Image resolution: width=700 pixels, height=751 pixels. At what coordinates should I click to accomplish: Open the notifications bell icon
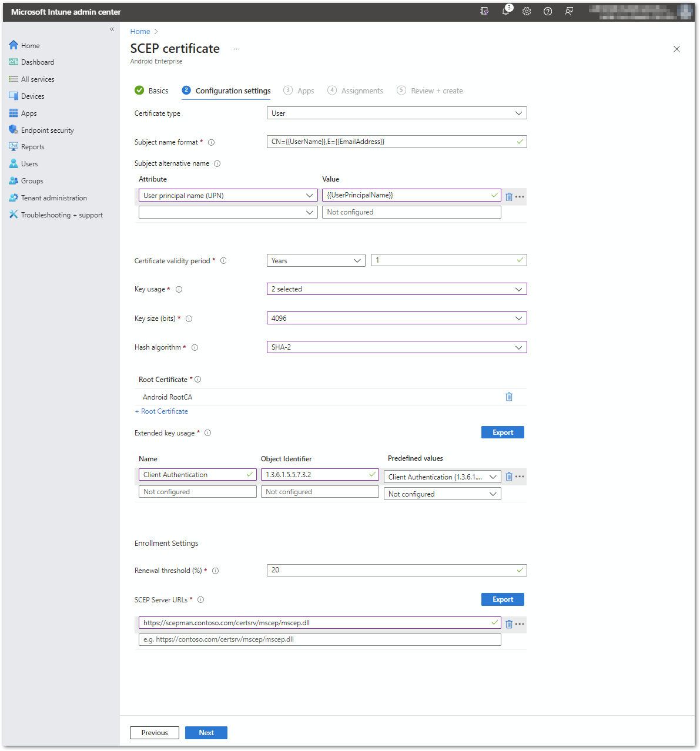point(505,11)
